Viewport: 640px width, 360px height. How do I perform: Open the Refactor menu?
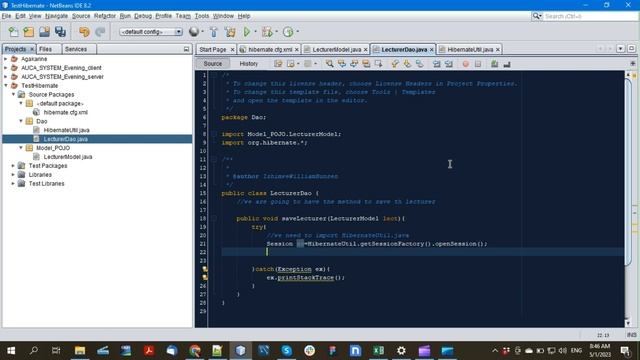(x=105, y=16)
